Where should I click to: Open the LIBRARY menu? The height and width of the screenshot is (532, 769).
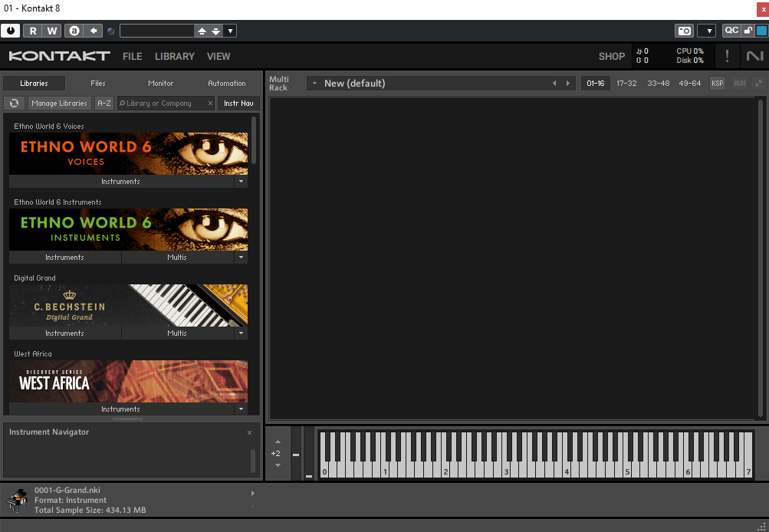click(175, 57)
